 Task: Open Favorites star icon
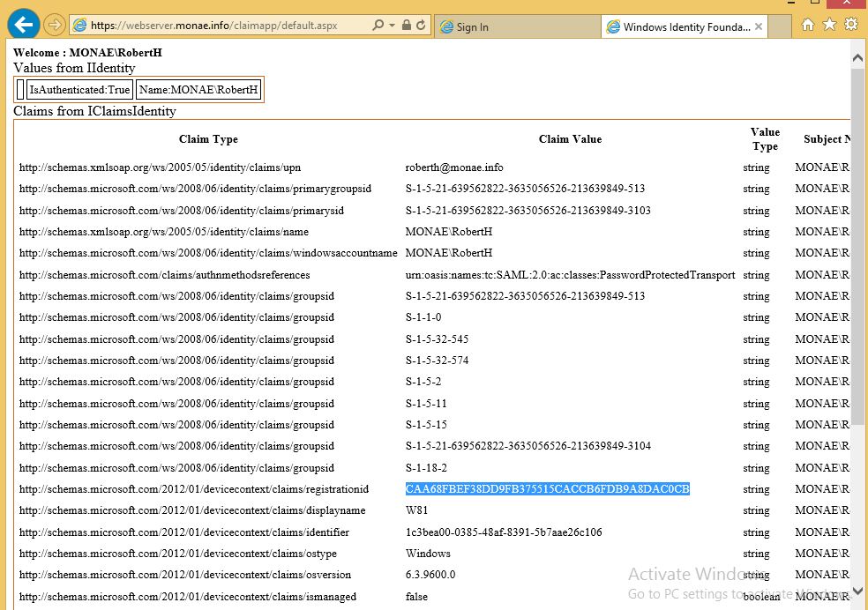[x=829, y=25]
